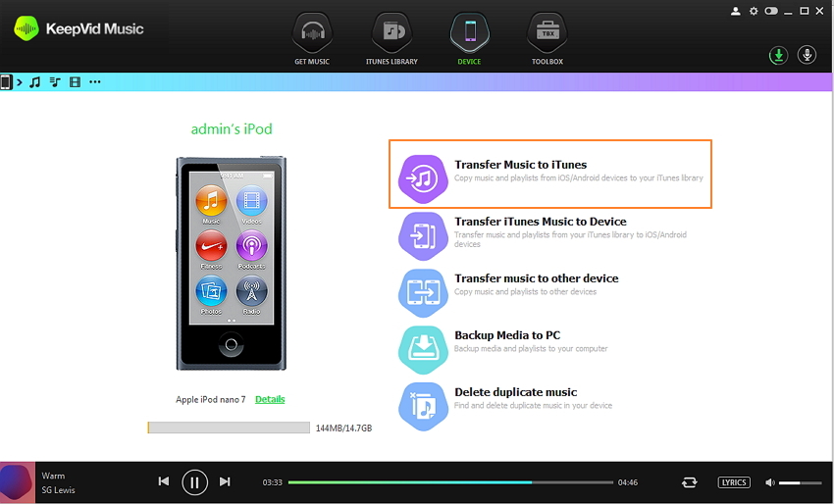834x504 pixels.
Task: Toggle the mini-mode switch in title bar
Action: point(771,11)
